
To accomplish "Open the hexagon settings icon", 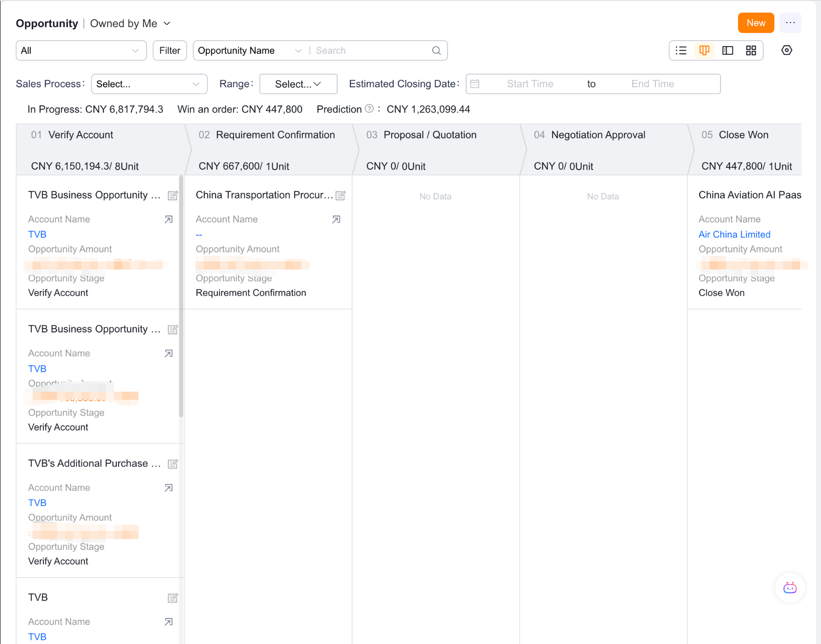I will tap(787, 50).
